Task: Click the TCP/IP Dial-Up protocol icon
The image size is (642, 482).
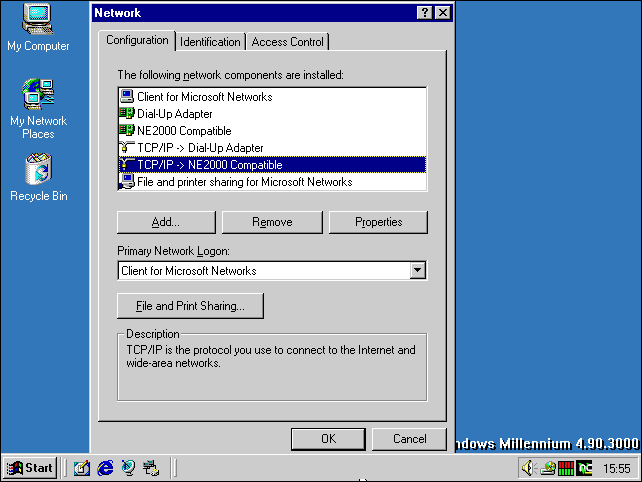Action: 127,147
